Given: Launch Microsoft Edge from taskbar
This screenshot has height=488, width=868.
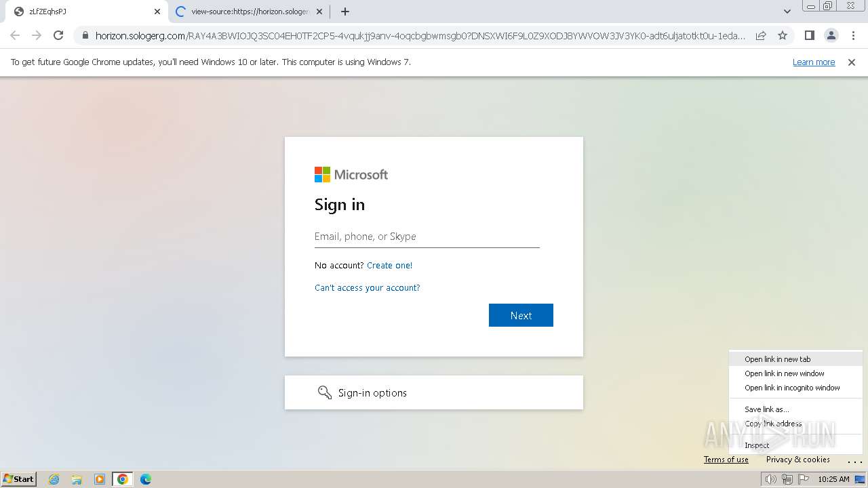Looking at the screenshot, I should coord(146,479).
